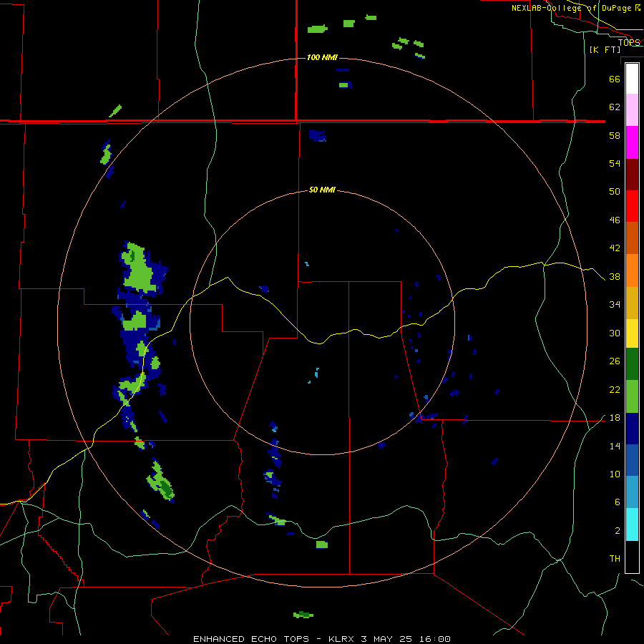Click the '42' legend value

615,248
